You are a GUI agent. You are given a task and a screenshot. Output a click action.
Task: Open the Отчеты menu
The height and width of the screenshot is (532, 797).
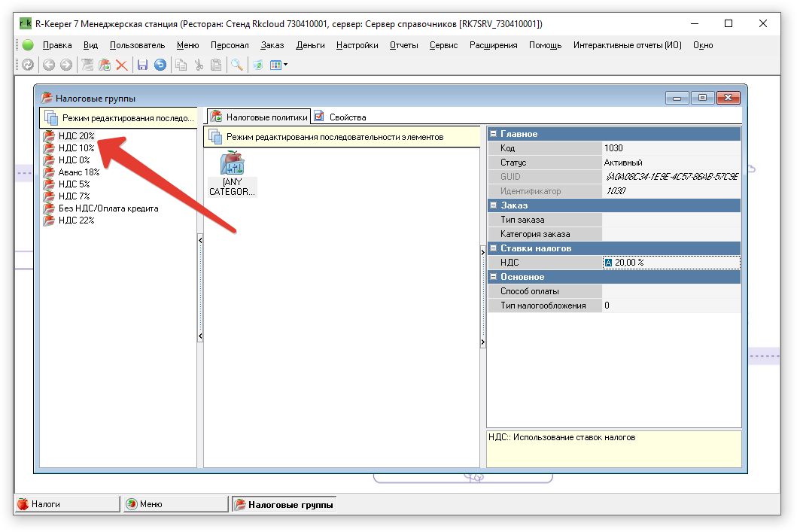click(x=403, y=45)
